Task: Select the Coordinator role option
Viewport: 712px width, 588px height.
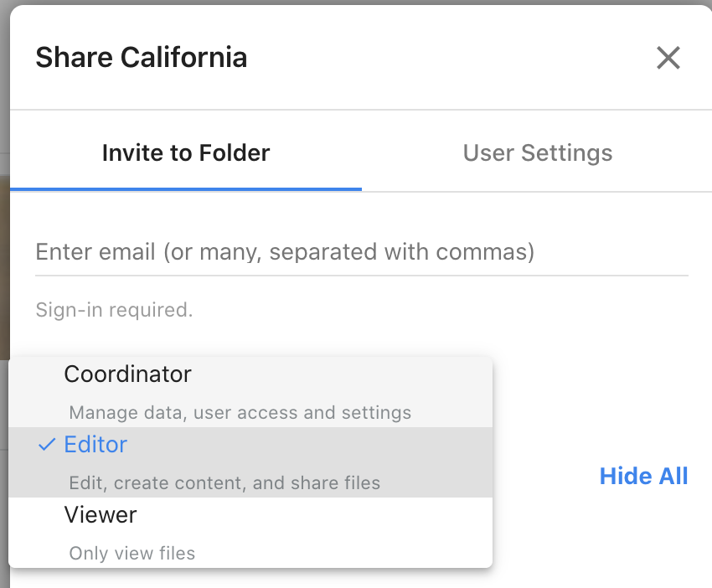Action: [x=127, y=374]
